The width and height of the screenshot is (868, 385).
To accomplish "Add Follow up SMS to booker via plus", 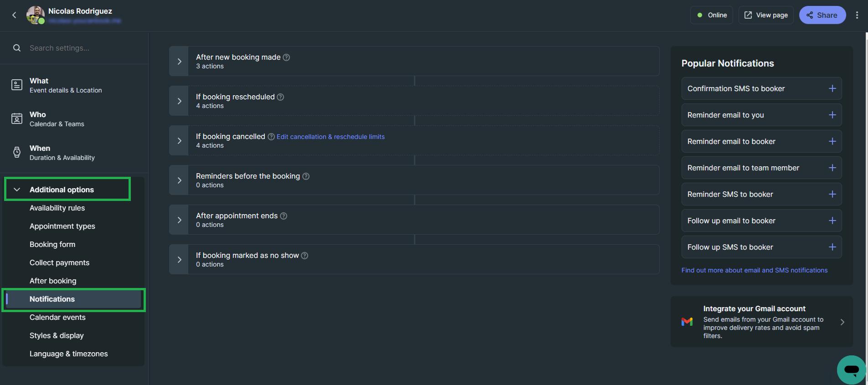I will [x=832, y=247].
